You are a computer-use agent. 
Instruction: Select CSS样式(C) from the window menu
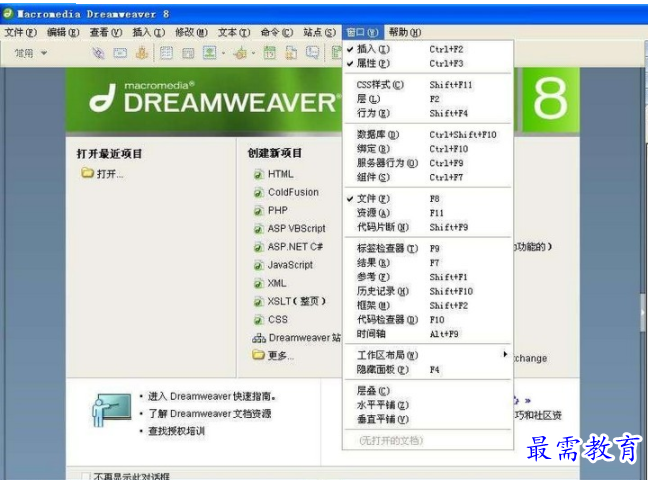tap(428, 85)
